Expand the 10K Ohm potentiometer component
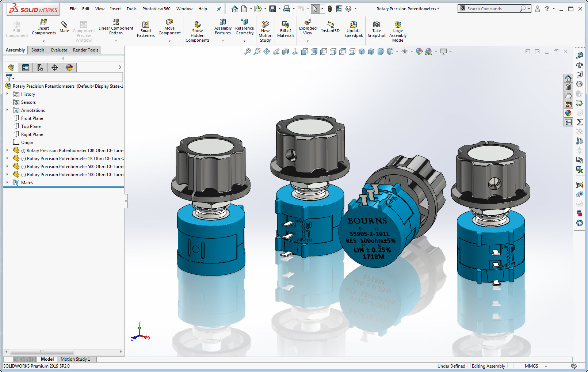 pyautogui.click(x=7, y=150)
